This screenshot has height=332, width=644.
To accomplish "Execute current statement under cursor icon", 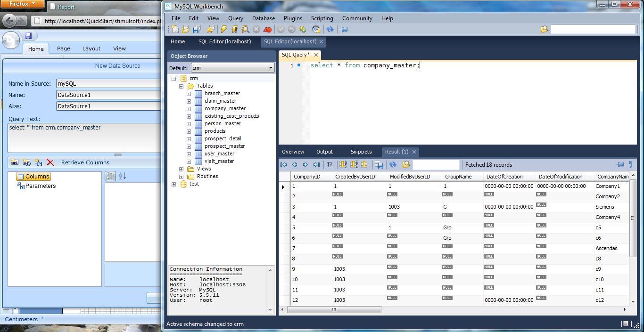I will point(234,29).
